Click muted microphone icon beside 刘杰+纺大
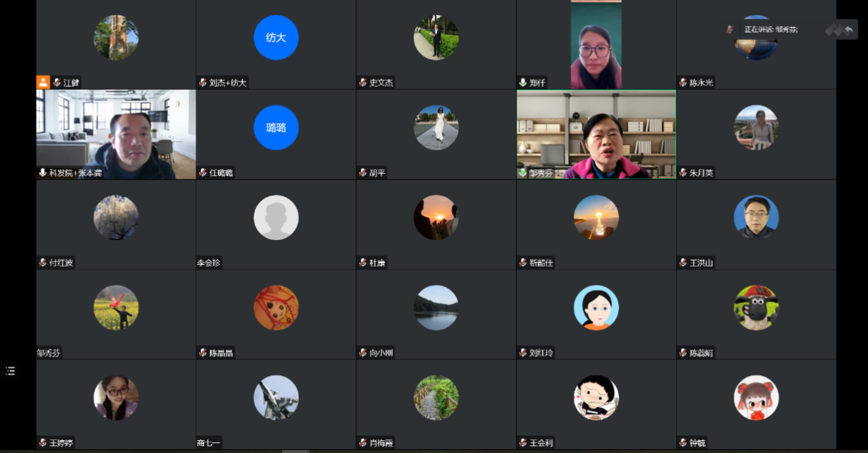The image size is (868, 453). [203, 83]
